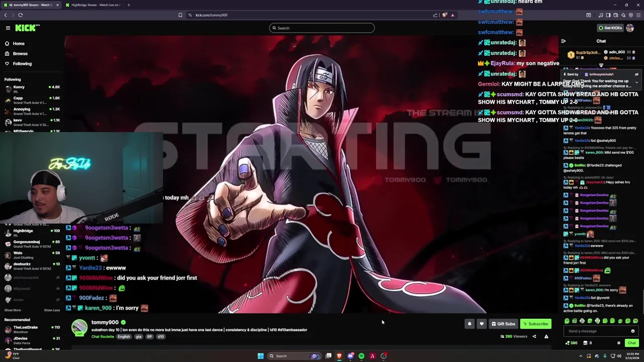Open Konvy channel in Following list
644x362 pixels.
[32, 89]
